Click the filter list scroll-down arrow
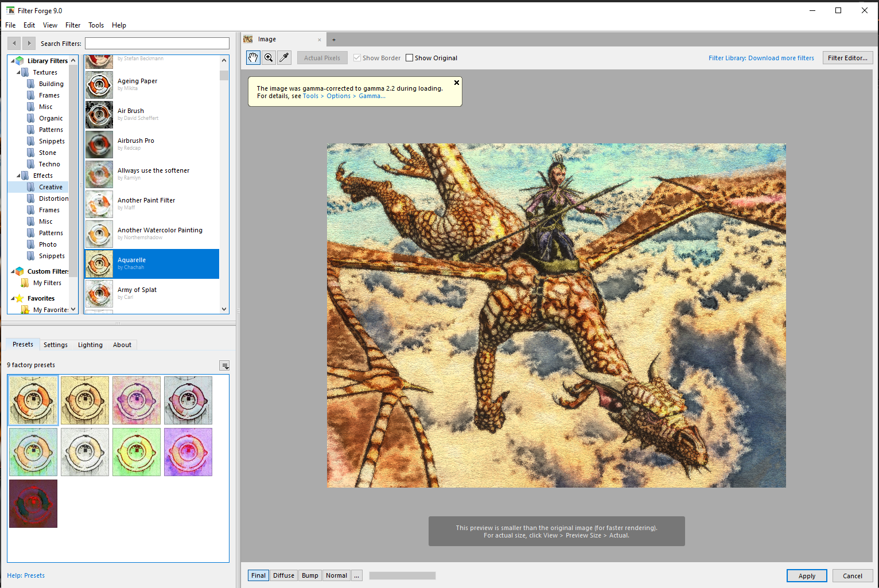Screen dimensions: 879x588 click(224, 309)
